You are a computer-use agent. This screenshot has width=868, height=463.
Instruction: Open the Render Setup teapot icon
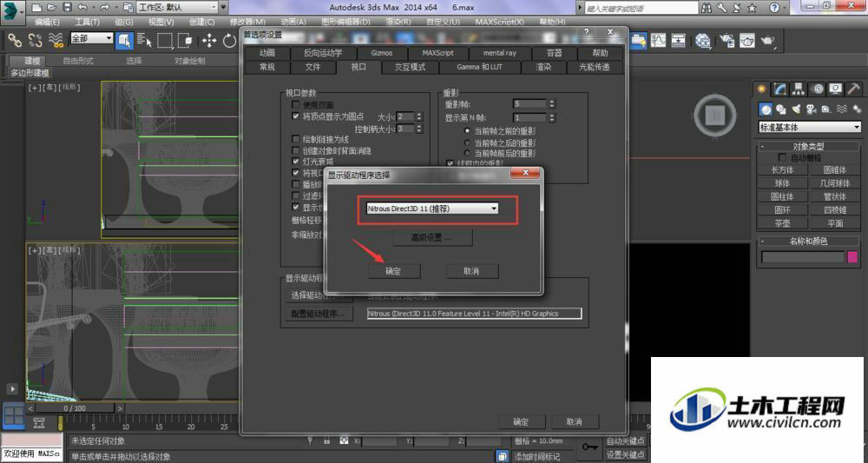[x=727, y=41]
